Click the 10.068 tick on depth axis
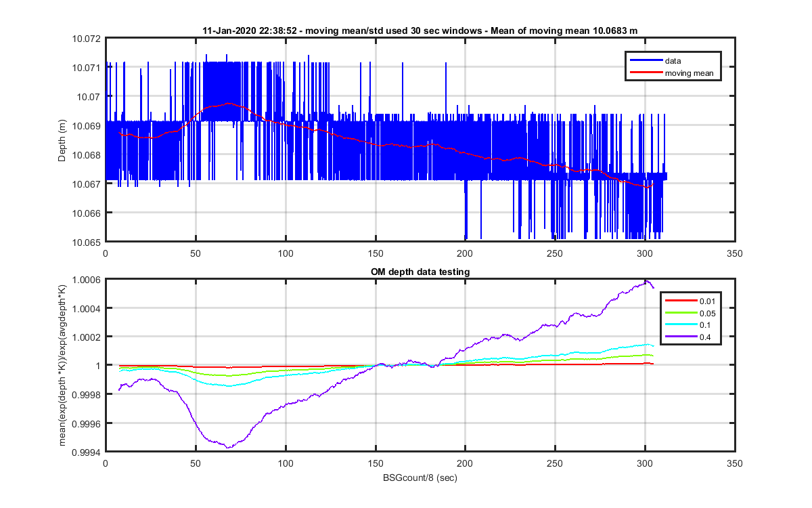This screenshot has width=812, height=508. click(87, 155)
